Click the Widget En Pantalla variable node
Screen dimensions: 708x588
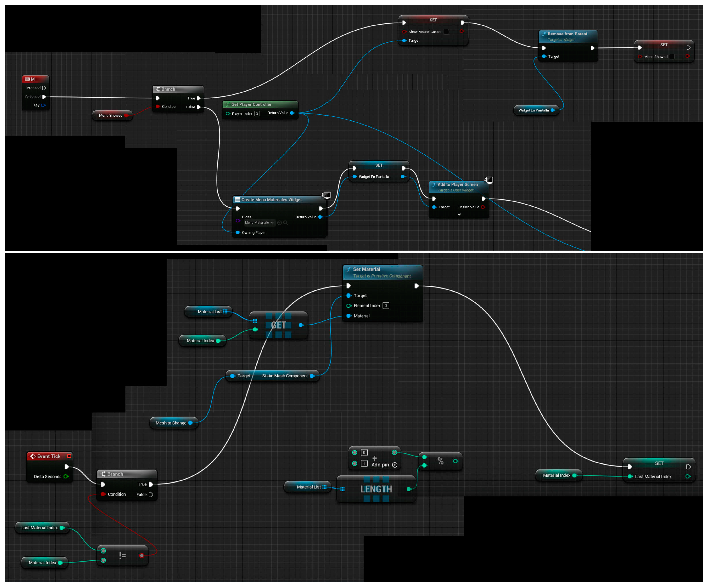click(x=533, y=110)
